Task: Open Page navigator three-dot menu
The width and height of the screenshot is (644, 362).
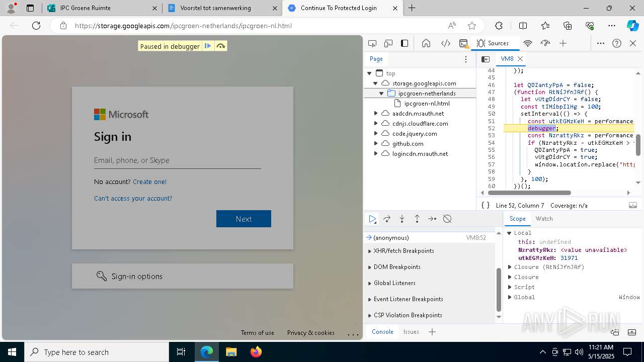Action: coord(466,59)
